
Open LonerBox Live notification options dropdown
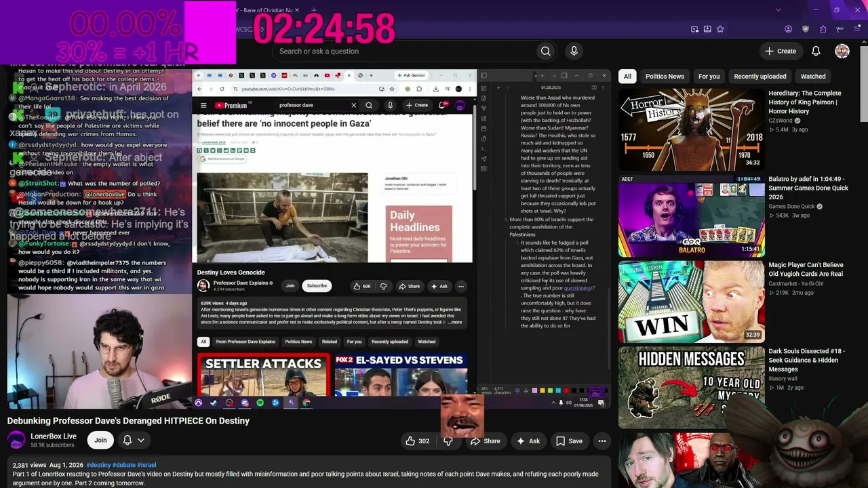(x=134, y=441)
